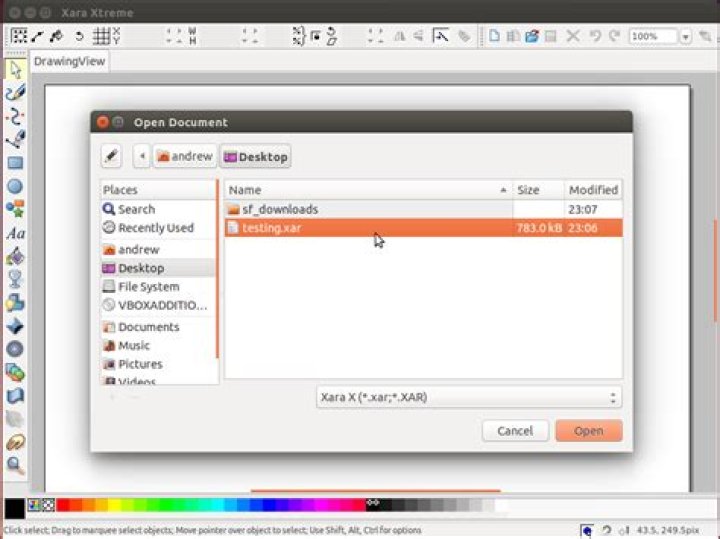The width and height of the screenshot is (720, 539).
Task: Open andrew home folder in Places
Action: point(158,249)
